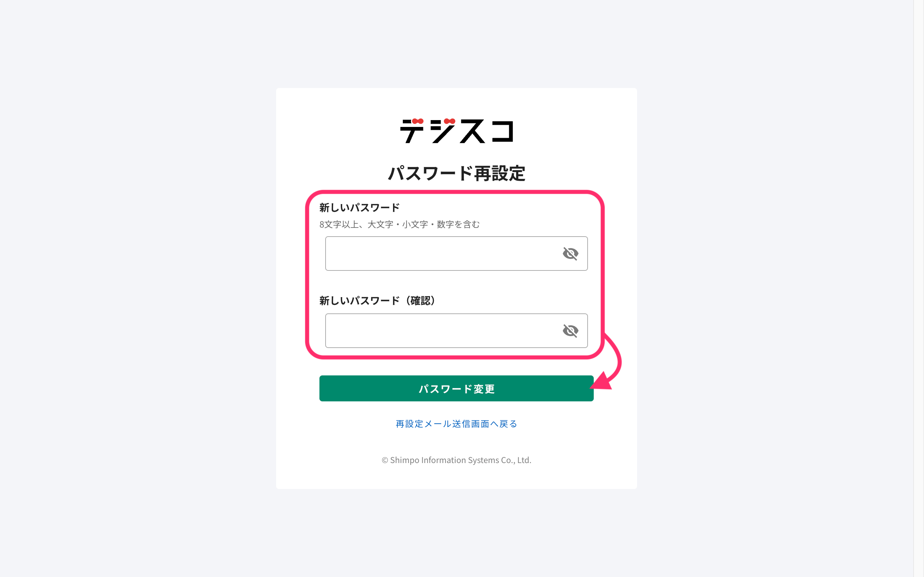This screenshot has width=924, height=577.
Task: Open 再設定メール送信画面へ戻る link
Action: [456, 424]
